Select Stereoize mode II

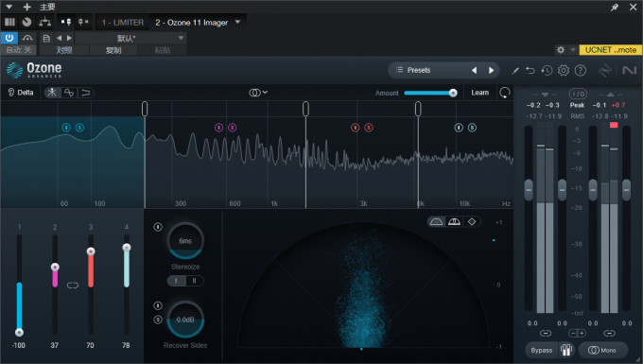(x=195, y=281)
